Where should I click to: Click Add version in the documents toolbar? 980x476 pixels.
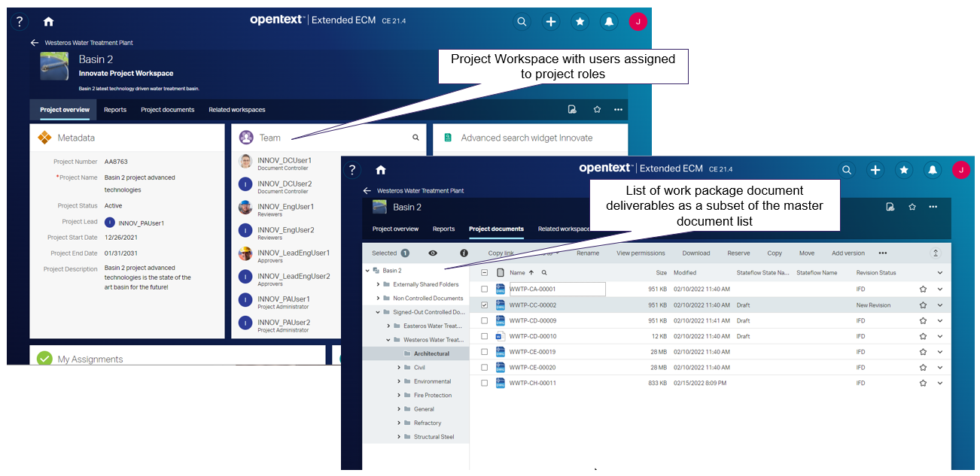coord(848,253)
